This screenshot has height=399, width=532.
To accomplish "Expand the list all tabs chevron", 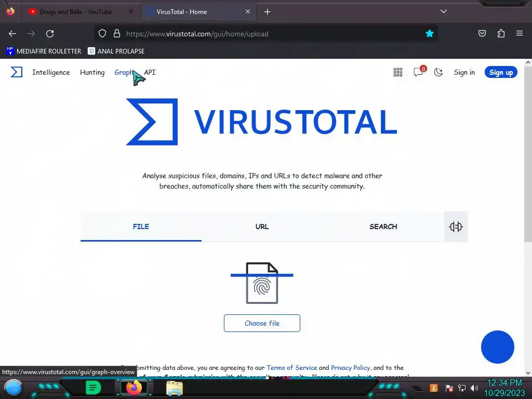I will [444, 11].
